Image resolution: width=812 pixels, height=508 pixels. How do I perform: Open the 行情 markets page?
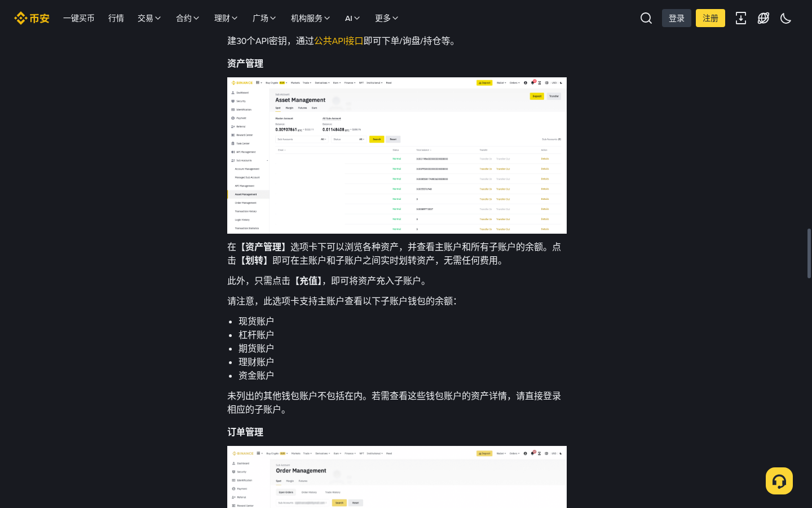[x=116, y=18]
